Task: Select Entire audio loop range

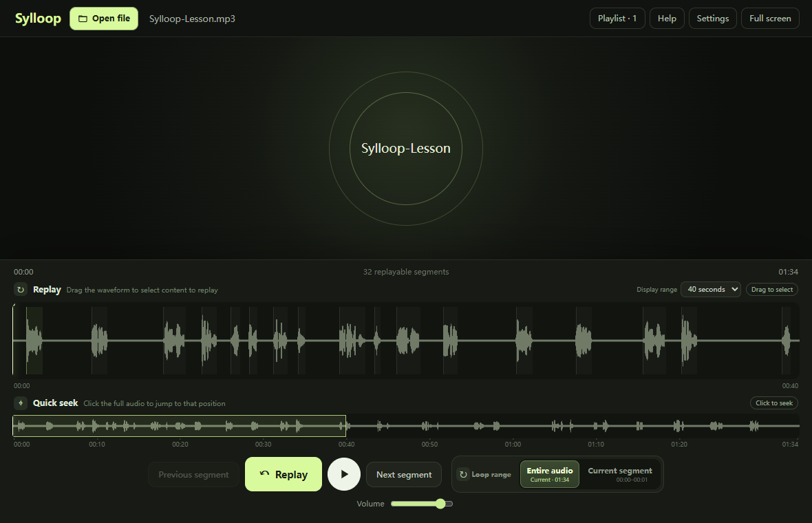Action: click(549, 474)
